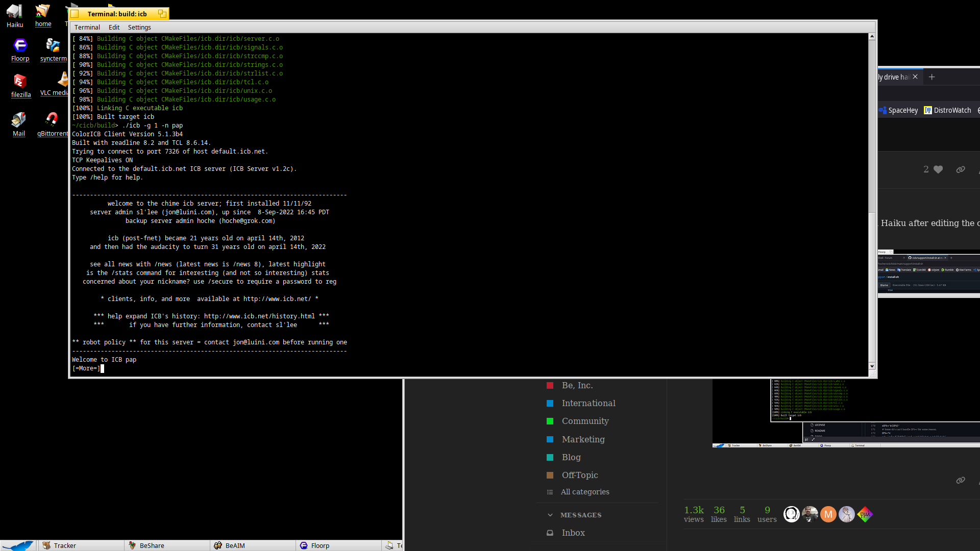This screenshot has height=551, width=980.
Task: Launch filezilla from the desktop
Action: point(20,82)
